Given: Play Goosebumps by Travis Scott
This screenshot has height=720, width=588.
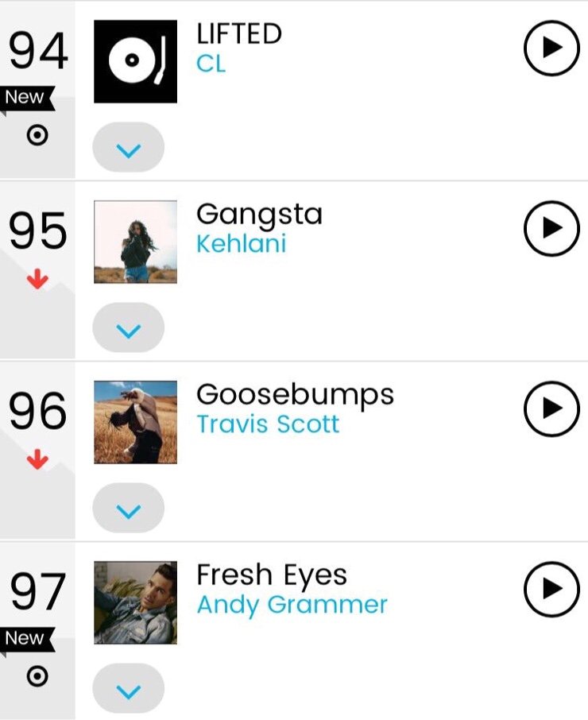Looking at the screenshot, I should [551, 408].
